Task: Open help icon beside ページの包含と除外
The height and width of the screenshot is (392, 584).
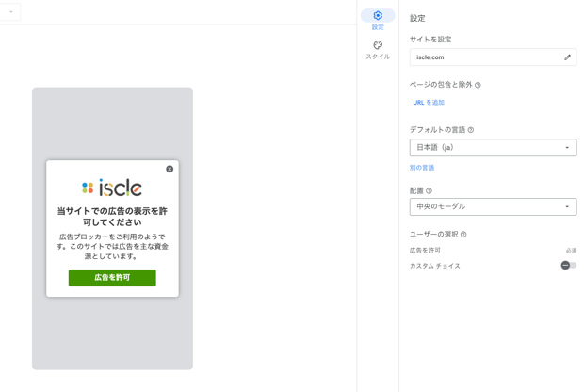Action: point(478,86)
